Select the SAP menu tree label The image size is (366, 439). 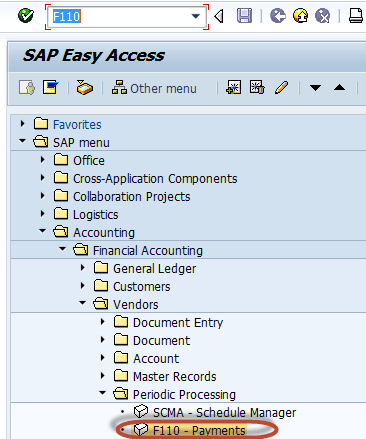pos(81,143)
